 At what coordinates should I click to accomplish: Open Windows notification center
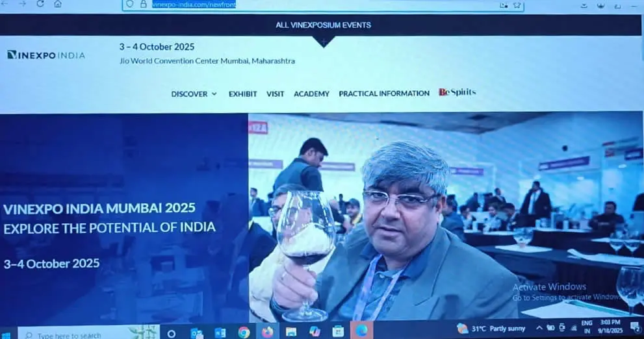tap(635, 327)
